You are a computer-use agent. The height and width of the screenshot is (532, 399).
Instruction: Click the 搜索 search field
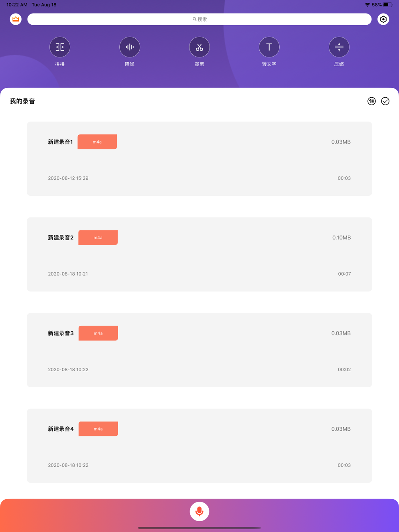pyautogui.click(x=199, y=19)
